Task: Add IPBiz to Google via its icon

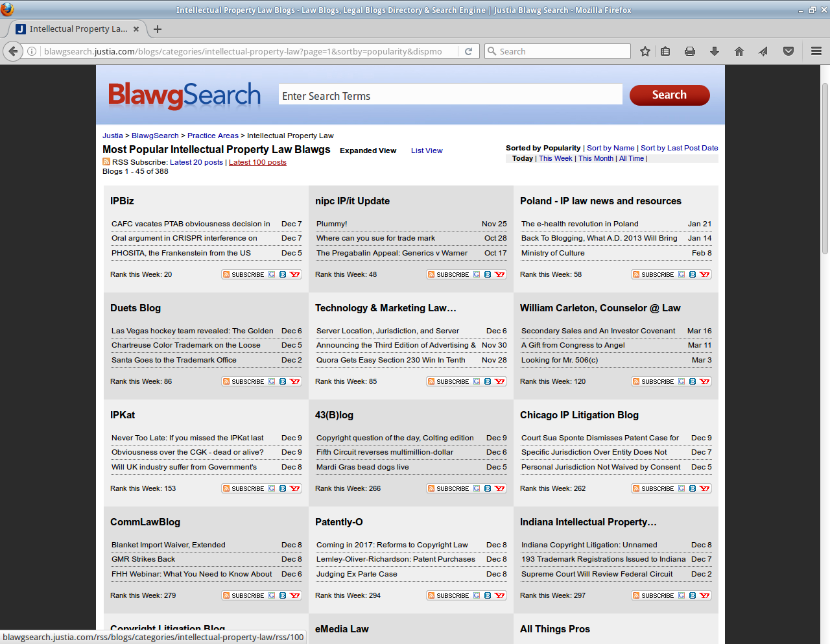Action: [272, 274]
